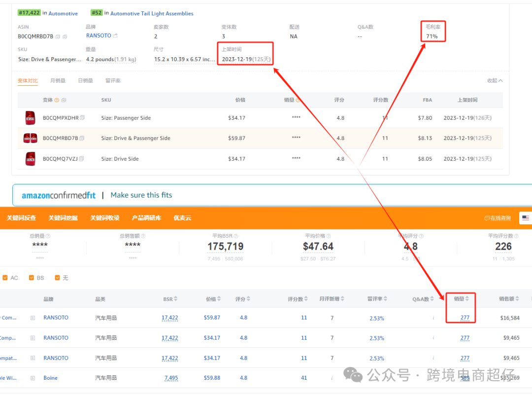
Task: Click sales 277 in the $16,584 row
Action: click(x=465, y=318)
